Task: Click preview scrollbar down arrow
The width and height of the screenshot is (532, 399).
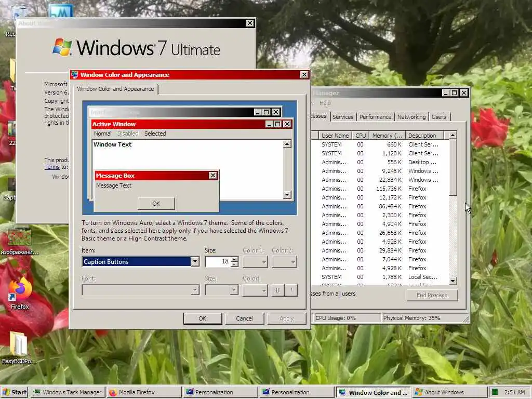Action: click(x=287, y=195)
